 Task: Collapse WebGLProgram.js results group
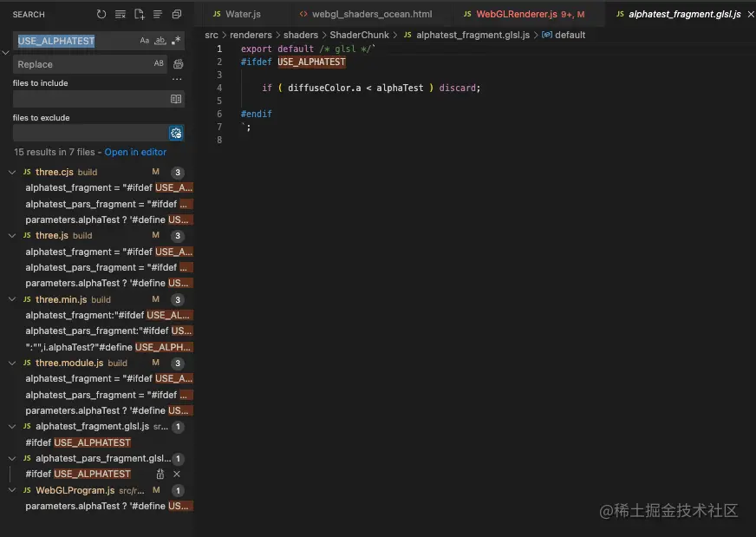(x=12, y=490)
